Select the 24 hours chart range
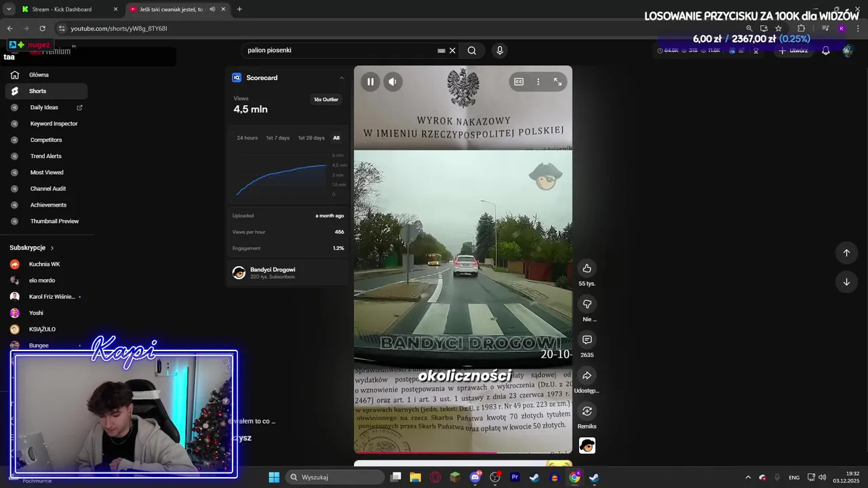 (x=247, y=138)
